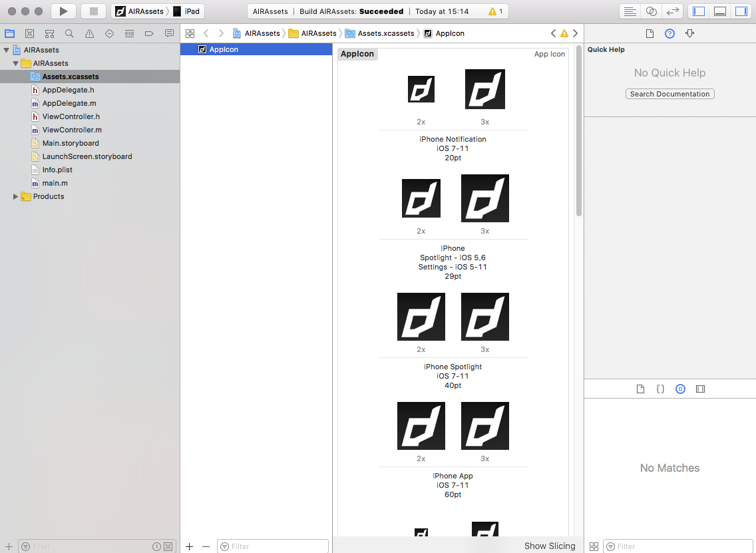This screenshot has height=553, width=756.
Task: Go forward in editor history
Action: click(221, 33)
